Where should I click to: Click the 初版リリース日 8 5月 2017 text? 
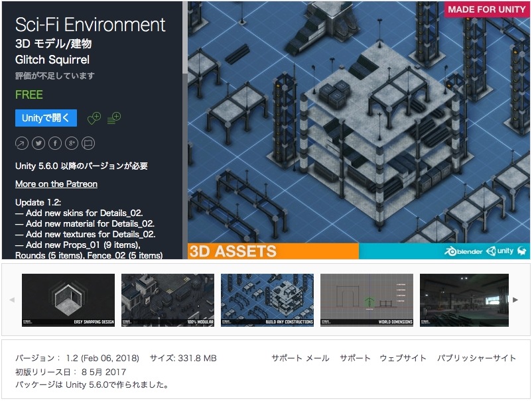[x=70, y=372]
